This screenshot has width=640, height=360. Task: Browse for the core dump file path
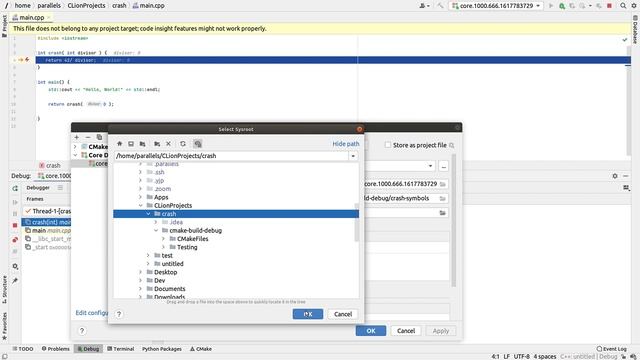[x=442, y=184]
